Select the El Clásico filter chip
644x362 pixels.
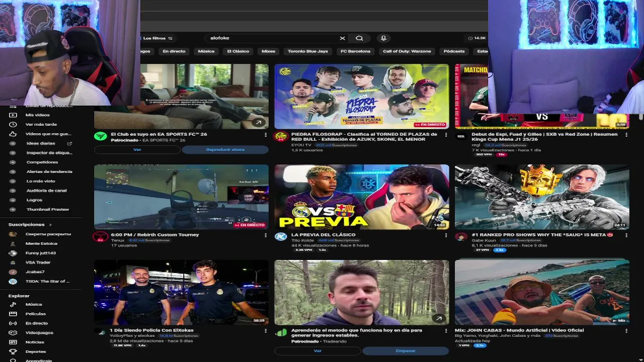[x=238, y=51]
